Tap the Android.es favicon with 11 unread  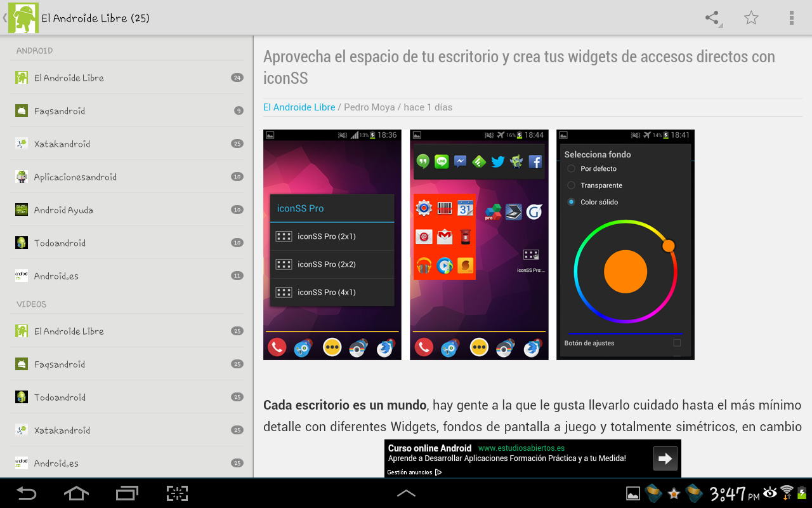tap(22, 276)
